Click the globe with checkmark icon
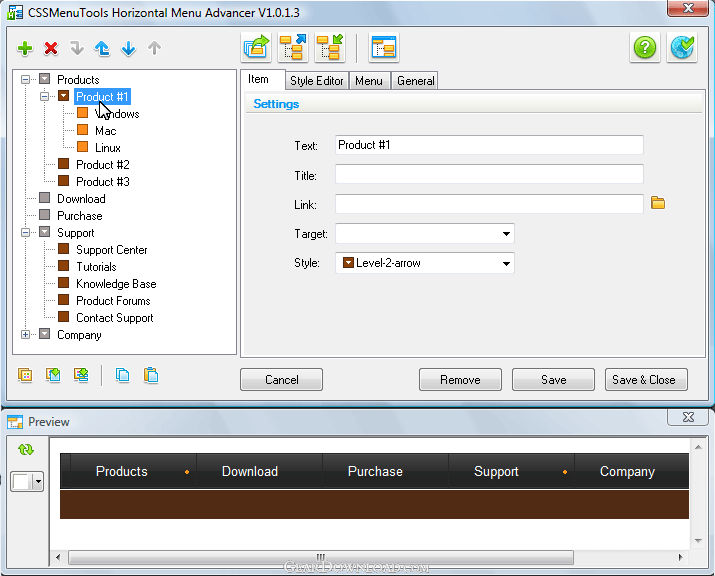The height and width of the screenshot is (576, 715). [x=682, y=47]
